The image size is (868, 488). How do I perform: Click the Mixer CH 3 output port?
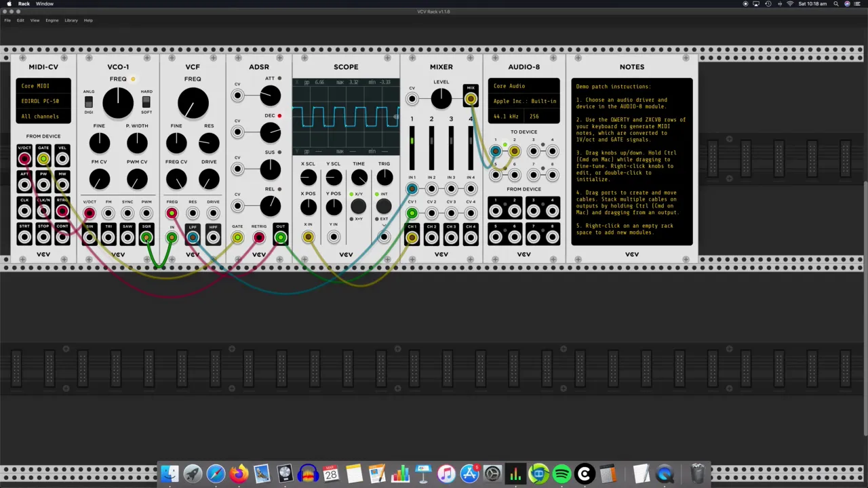[451, 237]
